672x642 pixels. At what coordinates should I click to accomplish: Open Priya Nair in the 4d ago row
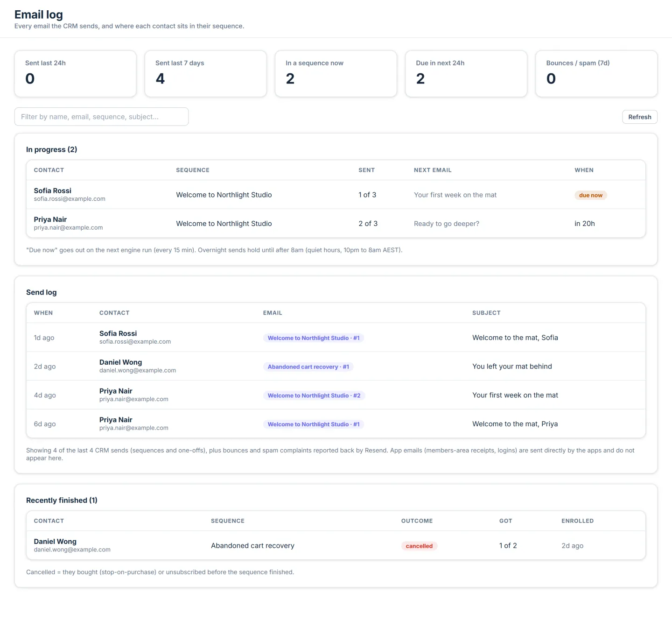point(116,391)
